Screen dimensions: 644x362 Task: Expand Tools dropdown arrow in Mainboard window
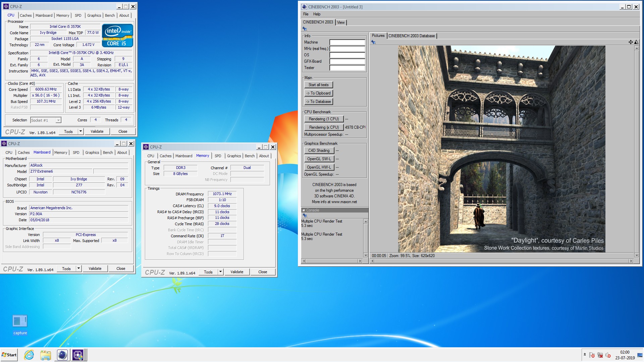click(78, 268)
